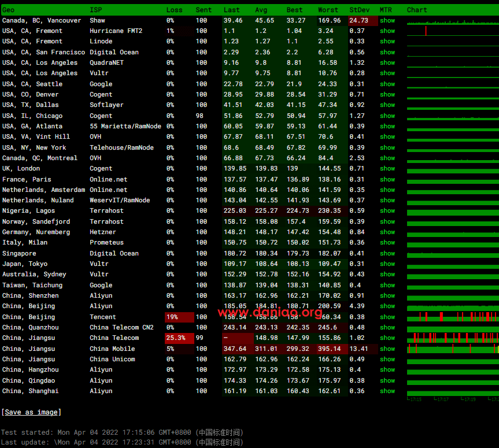Click the Loss column header
The width and height of the screenshot is (499, 448).
pyautogui.click(x=175, y=10)
